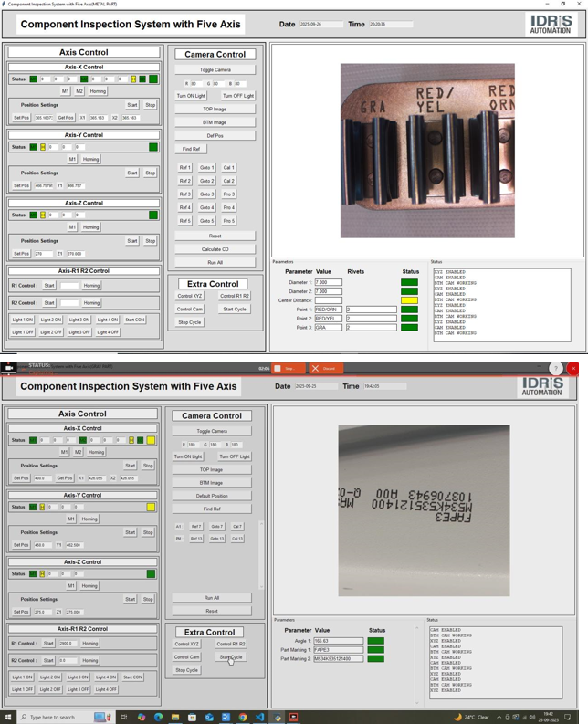
Task: Click the yellow Center Distance status indicator
Action: pos(409,300)
